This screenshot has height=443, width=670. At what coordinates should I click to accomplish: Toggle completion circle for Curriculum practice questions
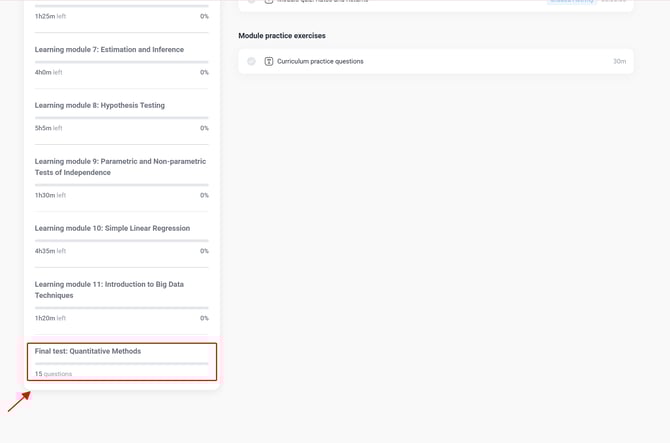[251, 62]
